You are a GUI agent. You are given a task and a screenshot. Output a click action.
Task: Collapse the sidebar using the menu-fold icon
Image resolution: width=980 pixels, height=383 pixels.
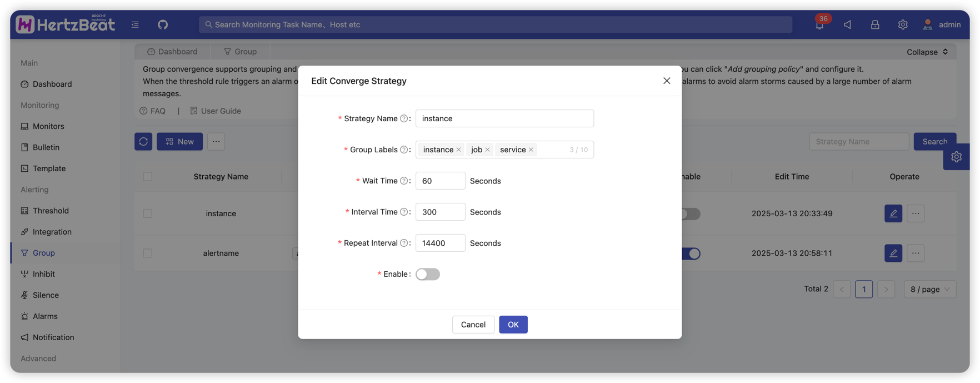click(x=135, y=24)
